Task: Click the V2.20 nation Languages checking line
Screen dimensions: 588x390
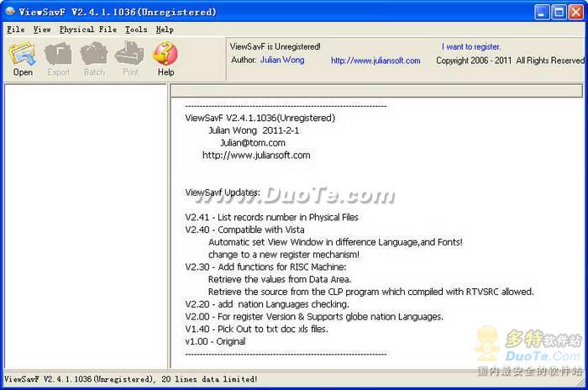Action: click(267, 303)
